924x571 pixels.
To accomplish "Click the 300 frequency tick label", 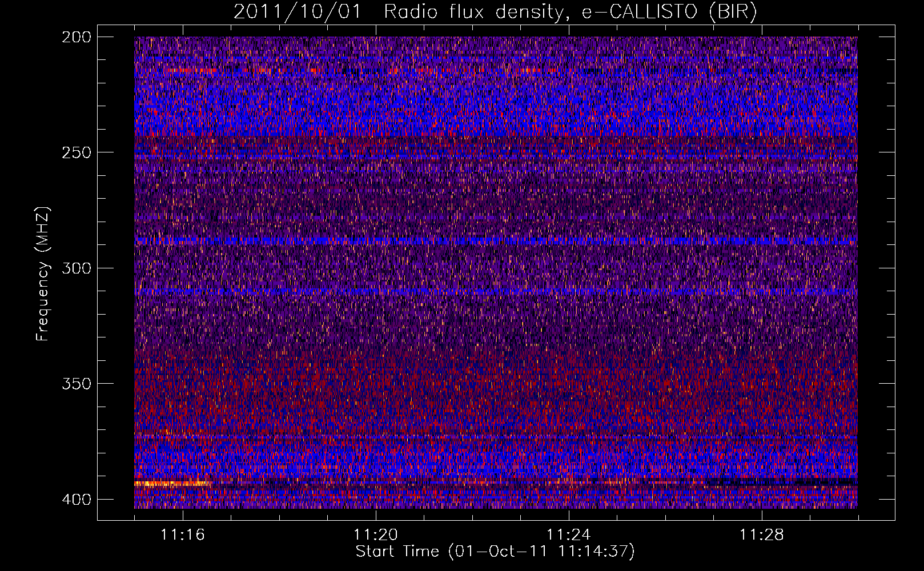I will 76,268.
